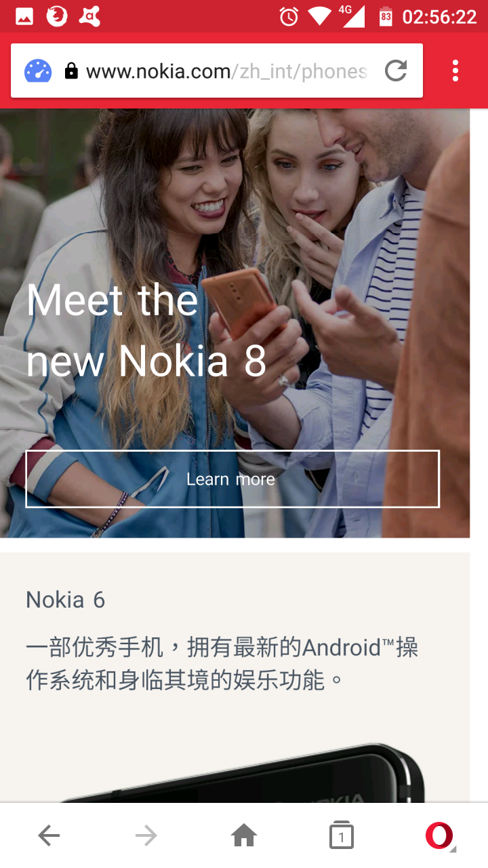Tap the Opera Turbo speedometer icon
Image resolution: width=488 pixels, height=868 pixels.
point(38,71)
